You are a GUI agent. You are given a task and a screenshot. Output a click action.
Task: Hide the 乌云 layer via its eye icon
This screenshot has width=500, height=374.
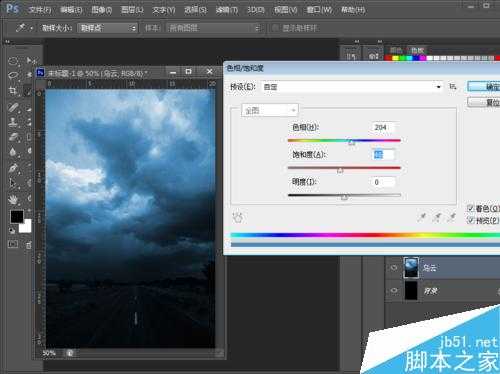(394, 268)
